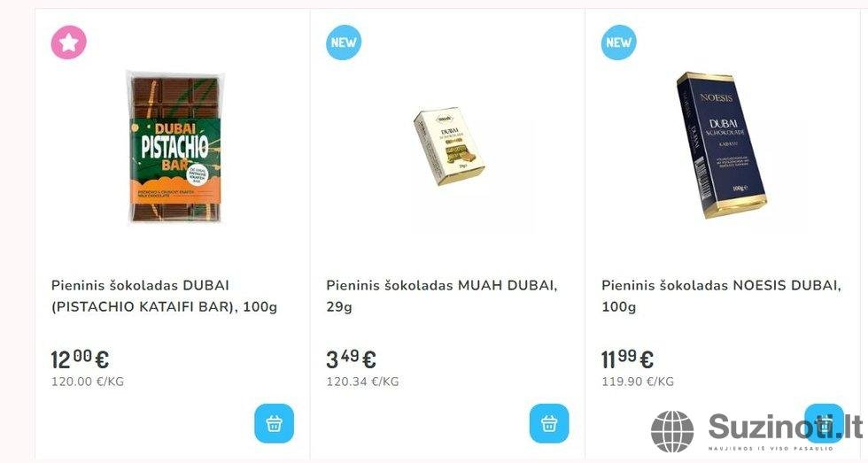This screenshot has width=868, height=463.
Task: Open Pieninis šokoladas MUAH DUBAI, 29g title
Action: pos(441,296)
